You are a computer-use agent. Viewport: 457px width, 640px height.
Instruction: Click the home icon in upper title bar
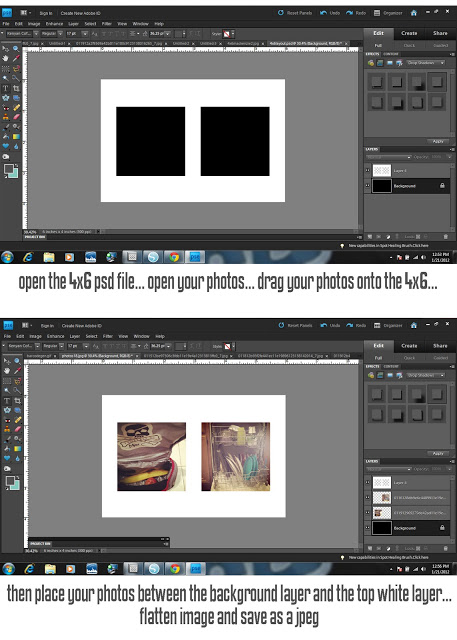click(414, 13)
